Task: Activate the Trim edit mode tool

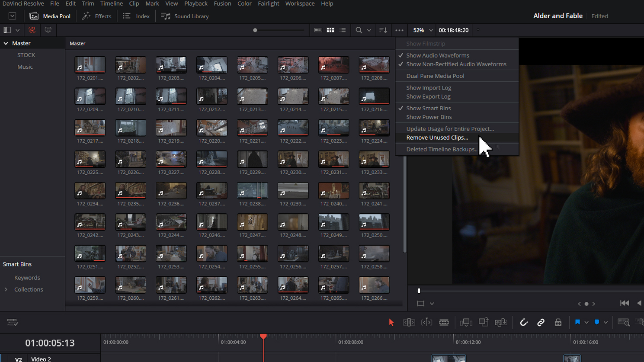Action: point(409,322)
